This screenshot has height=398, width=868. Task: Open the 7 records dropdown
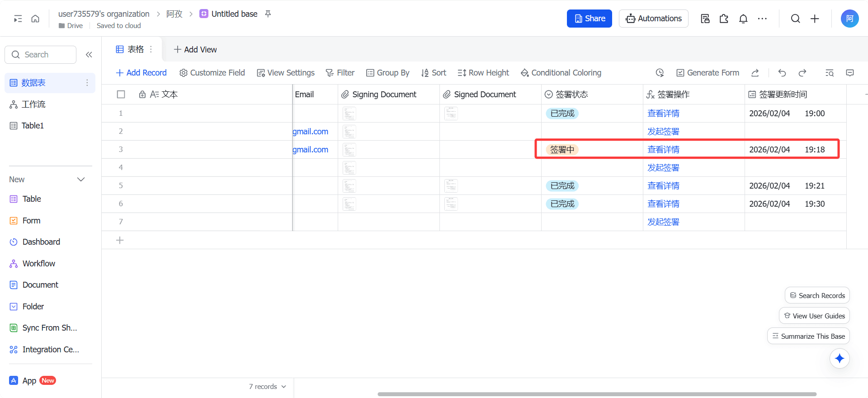268,387
